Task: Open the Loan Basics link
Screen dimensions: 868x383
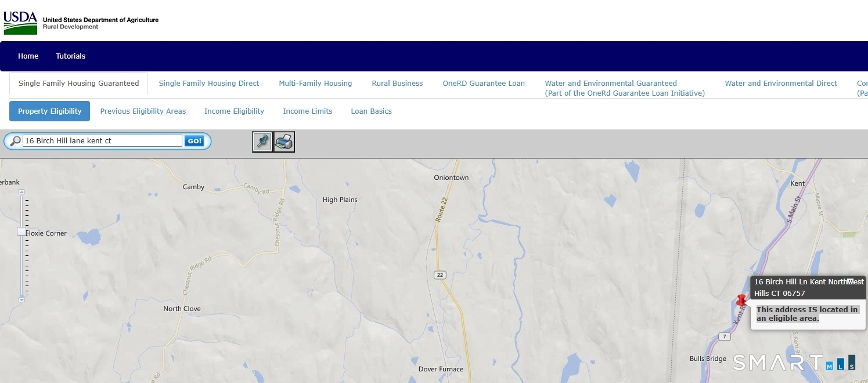Action: (x=371, y=111)
